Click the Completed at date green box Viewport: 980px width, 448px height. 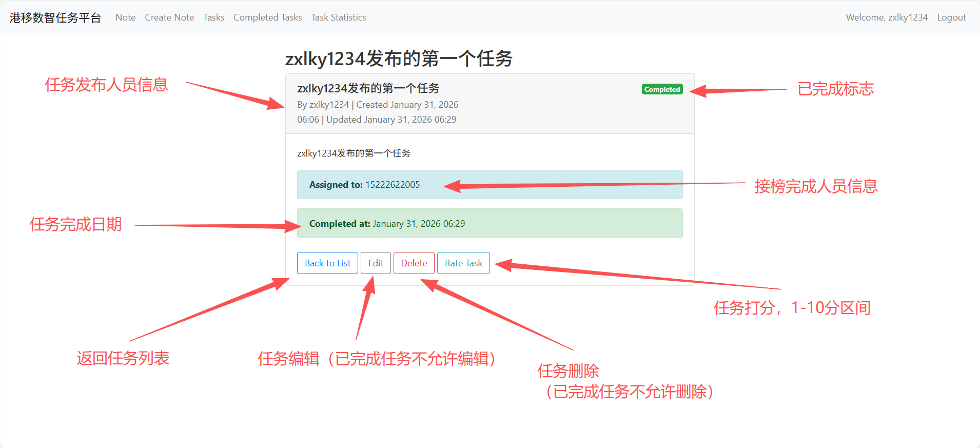tap(489, 224)
